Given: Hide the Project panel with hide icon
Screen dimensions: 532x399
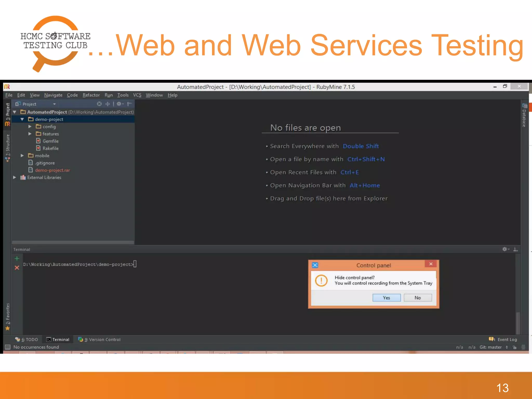Looking at the screenshot, I should 130,104.
